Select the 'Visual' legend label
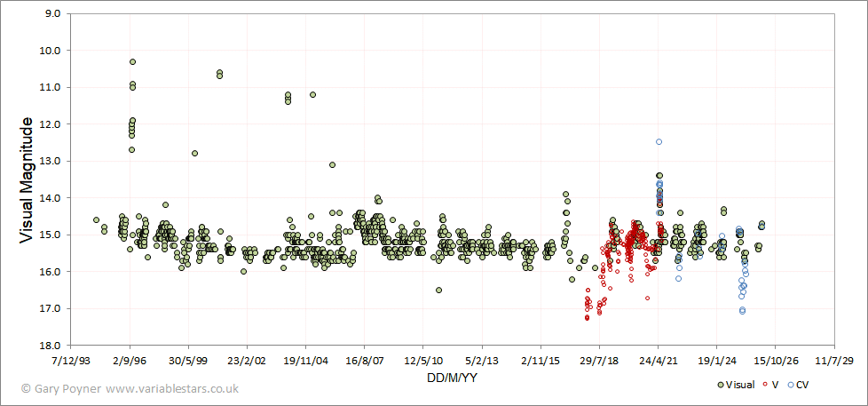The height and width of the screenshot is (406, 868). point(739,385)
